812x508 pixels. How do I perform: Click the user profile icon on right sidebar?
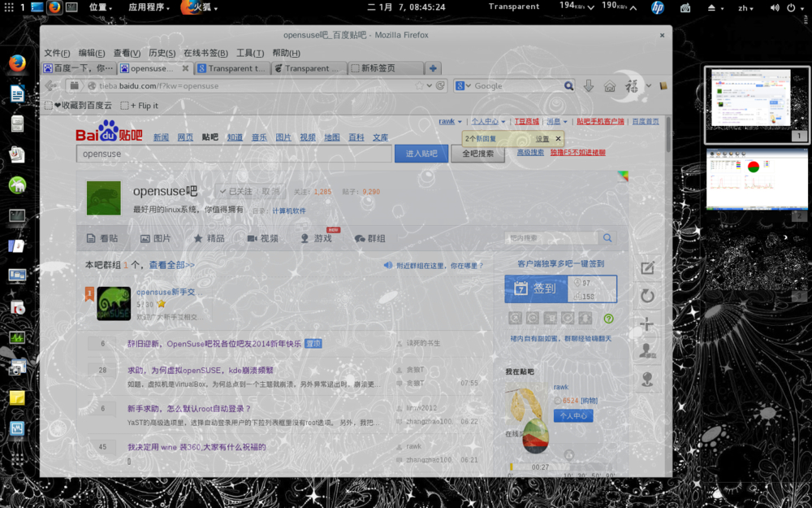click(x=647, y=351)
